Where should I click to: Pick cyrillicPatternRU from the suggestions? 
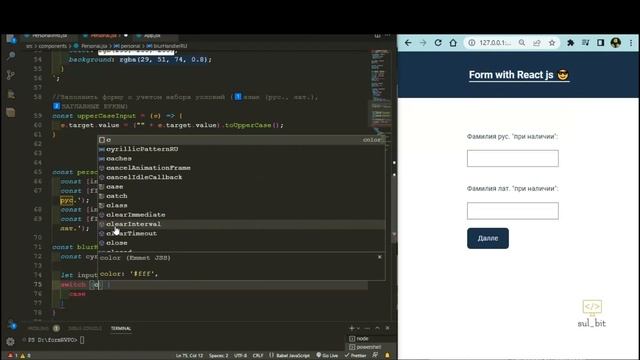(241, 149)
